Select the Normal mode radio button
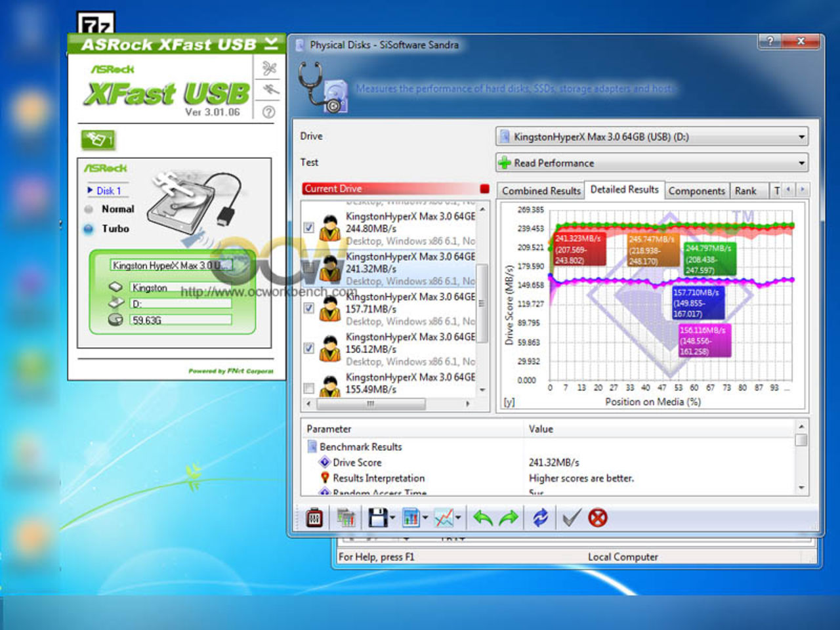The height and width of the screenshot is (630, 840). tap(89, 209)
